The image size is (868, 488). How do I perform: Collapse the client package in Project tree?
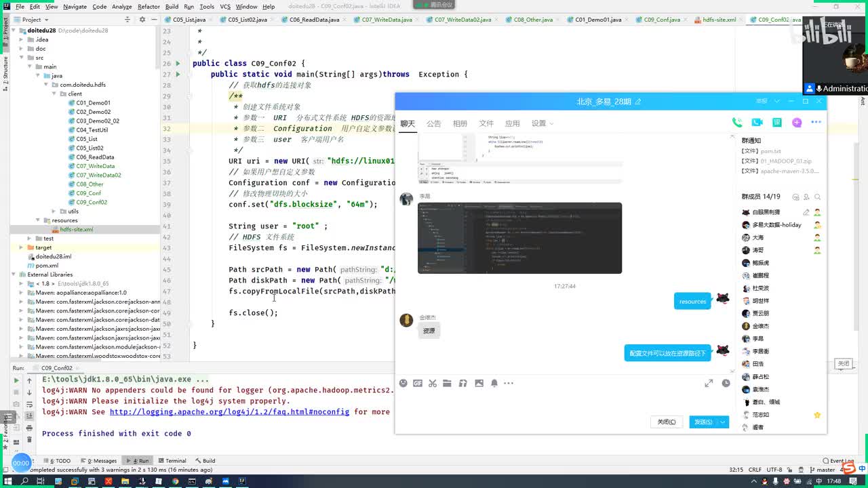tap(54, 94)
